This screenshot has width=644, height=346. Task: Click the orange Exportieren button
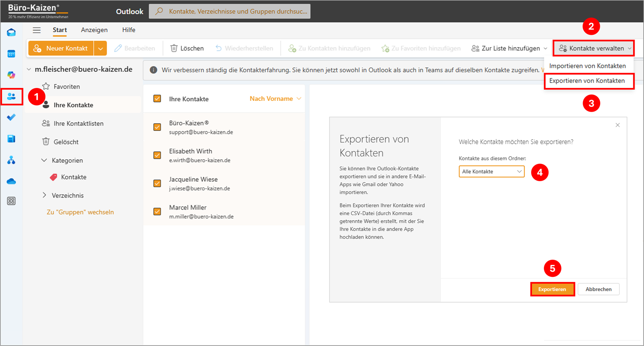click(552, 289)
